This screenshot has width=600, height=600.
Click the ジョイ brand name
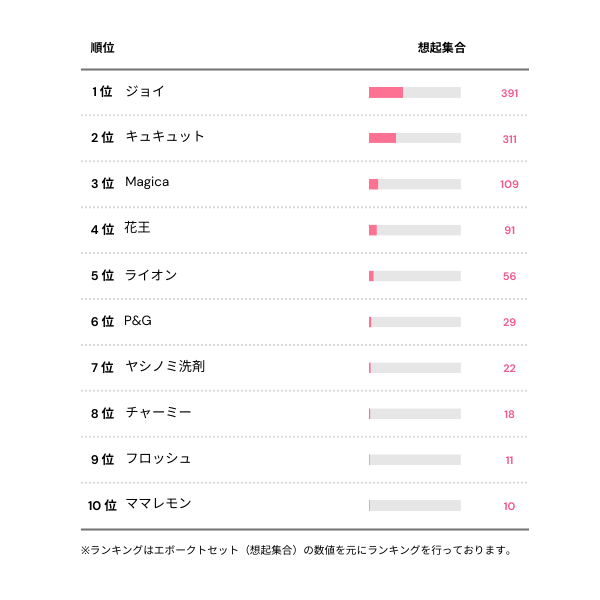tap(145, 91)
